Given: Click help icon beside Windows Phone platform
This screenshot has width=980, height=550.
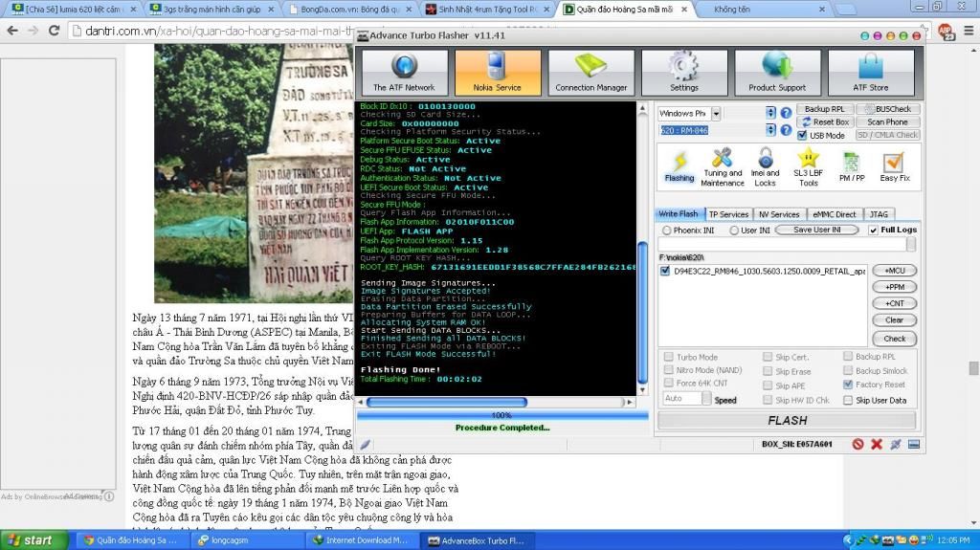Looking at the screenshot, I should point(787,113).
